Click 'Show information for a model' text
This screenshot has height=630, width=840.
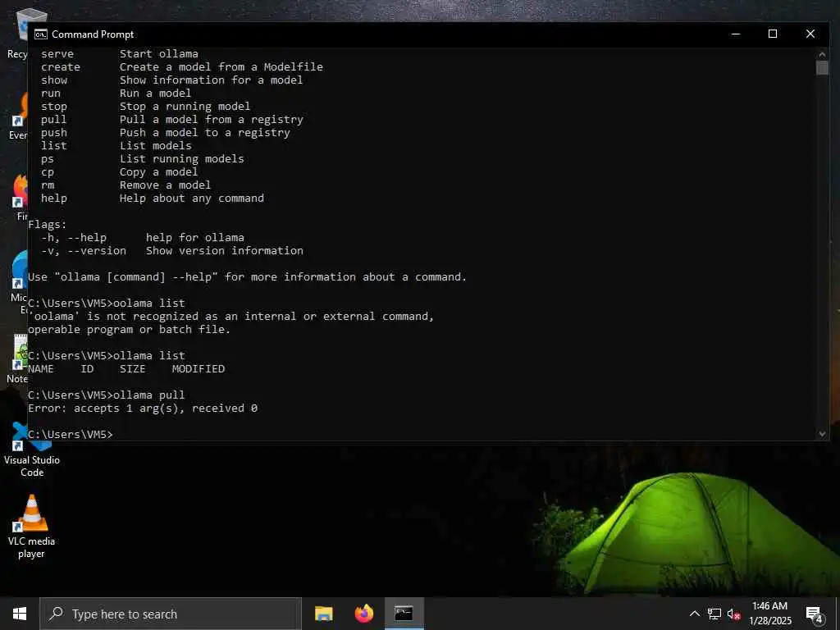tap(211, 80)
